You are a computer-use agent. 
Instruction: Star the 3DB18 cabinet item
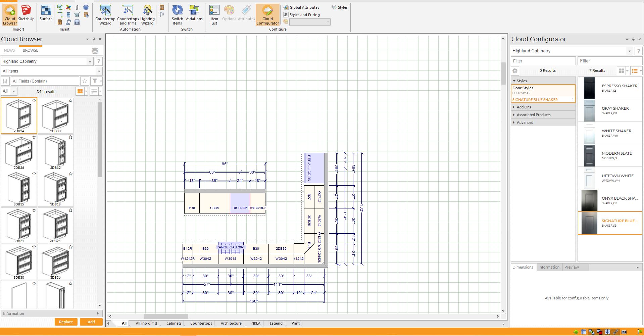pyautogui.click(x=70, y=174)
